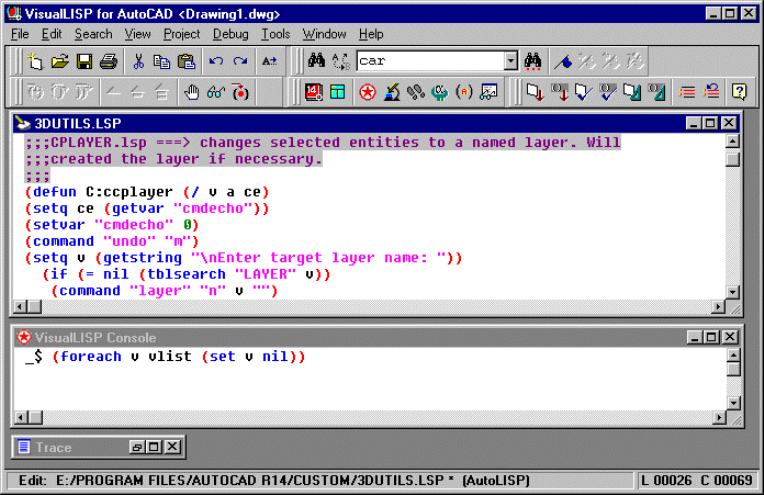Open the Search menu
The width and height of the screenshot is (764, 495).
click(94, 34)
